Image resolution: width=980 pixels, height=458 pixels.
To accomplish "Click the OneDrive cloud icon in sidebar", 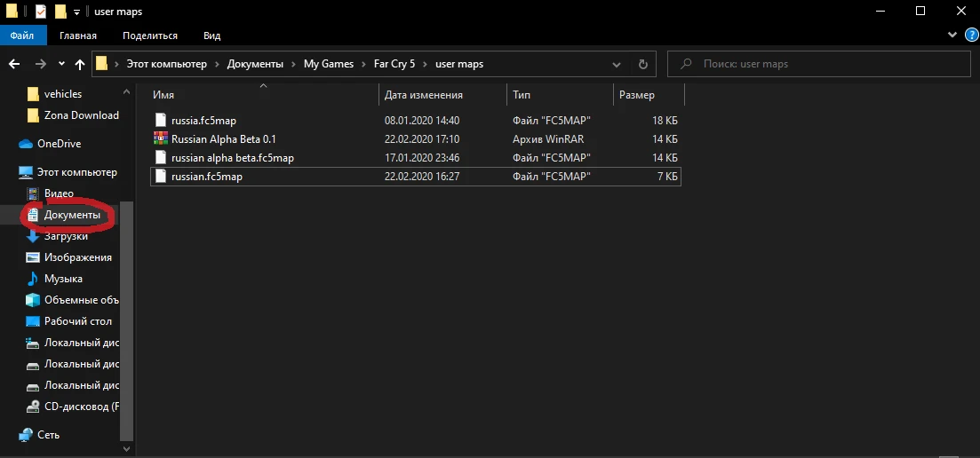I will pos(25,144).
